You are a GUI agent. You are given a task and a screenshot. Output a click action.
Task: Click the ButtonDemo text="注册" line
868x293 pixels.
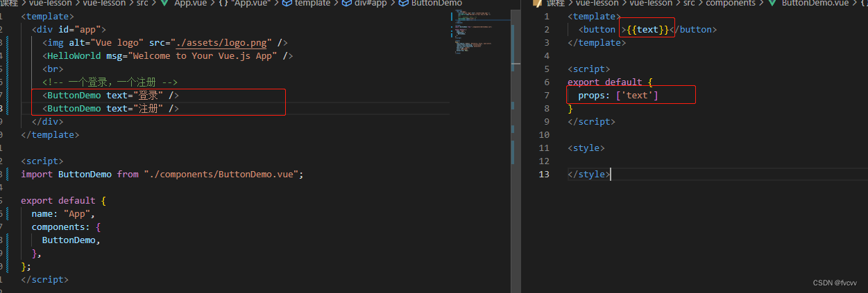111,108
